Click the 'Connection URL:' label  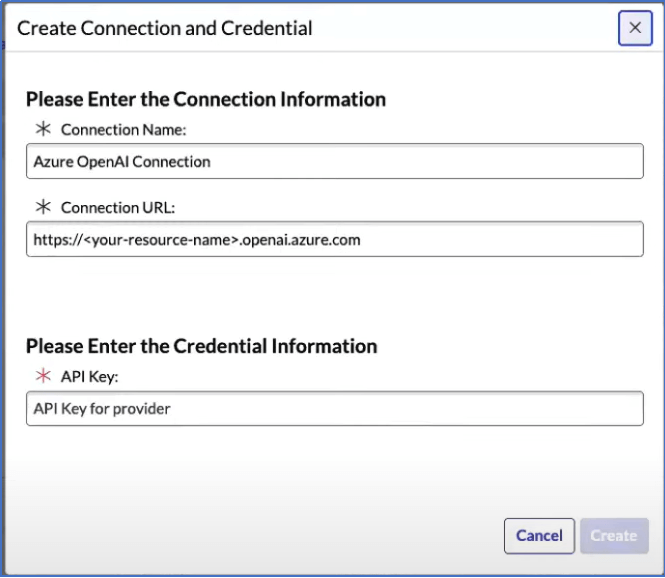click(x=118, y=208)
